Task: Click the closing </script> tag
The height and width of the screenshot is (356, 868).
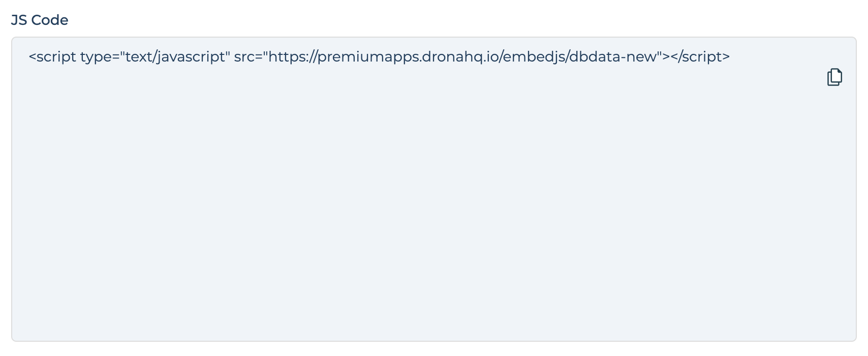Action: (700, 57)
